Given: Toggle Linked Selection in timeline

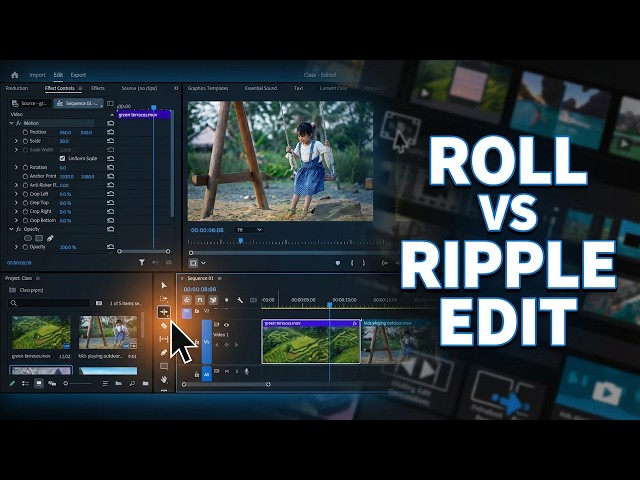Looking at the screenshot, I should pyautogui.click(x=213, y=300).
